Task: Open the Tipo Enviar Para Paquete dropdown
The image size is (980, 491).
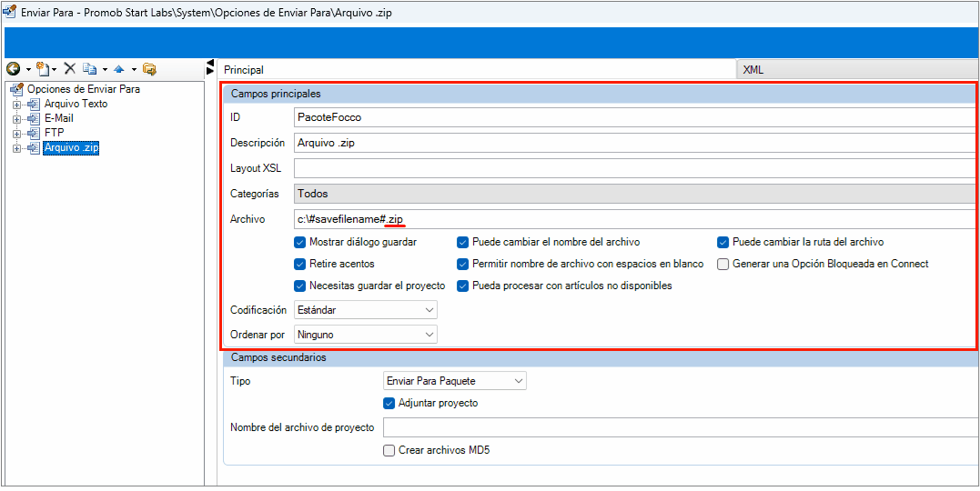Action: [x=454, y=380]
